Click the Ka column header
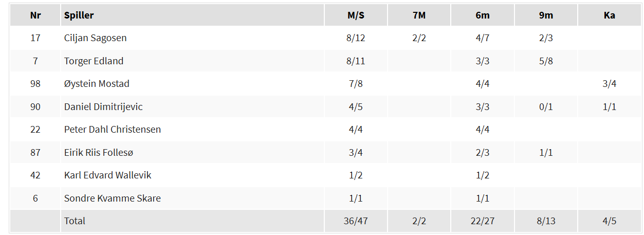 point(609,15)
